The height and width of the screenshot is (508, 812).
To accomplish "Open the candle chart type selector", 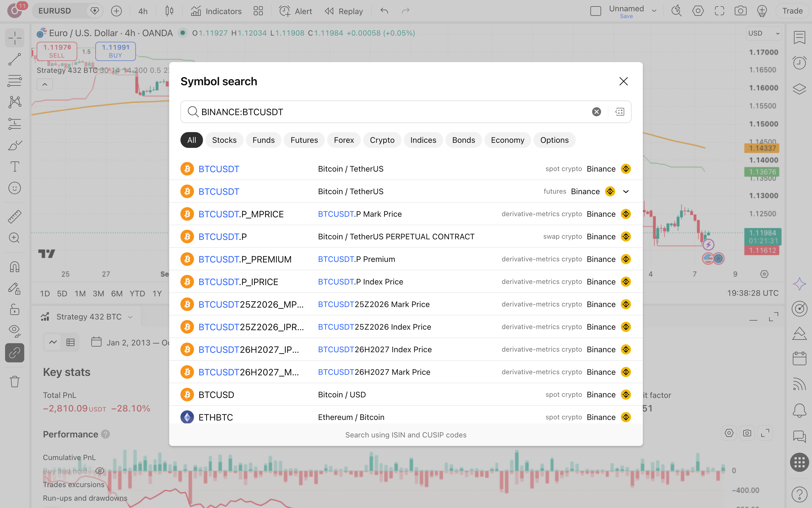I will click(169, 11).
